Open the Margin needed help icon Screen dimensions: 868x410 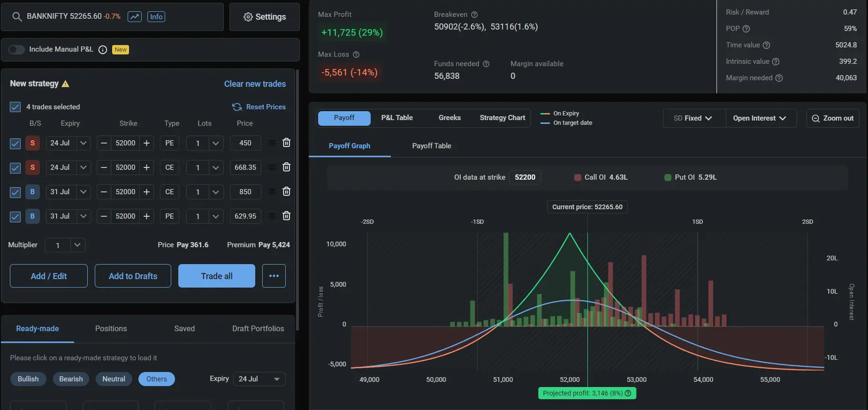(x=779, y=78)
